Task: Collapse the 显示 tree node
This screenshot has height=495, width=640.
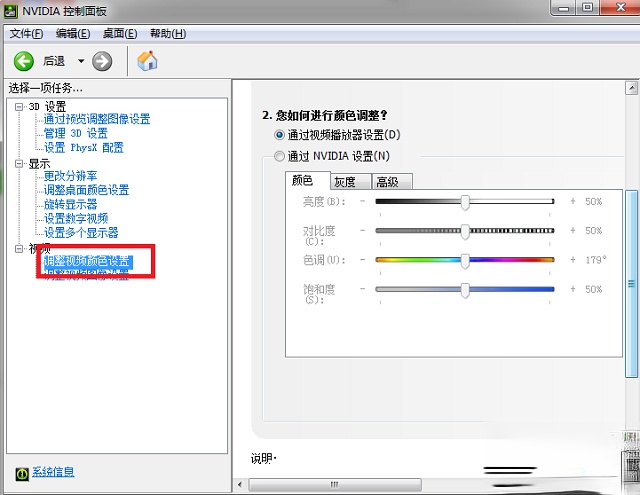Action: coord(19,164)
